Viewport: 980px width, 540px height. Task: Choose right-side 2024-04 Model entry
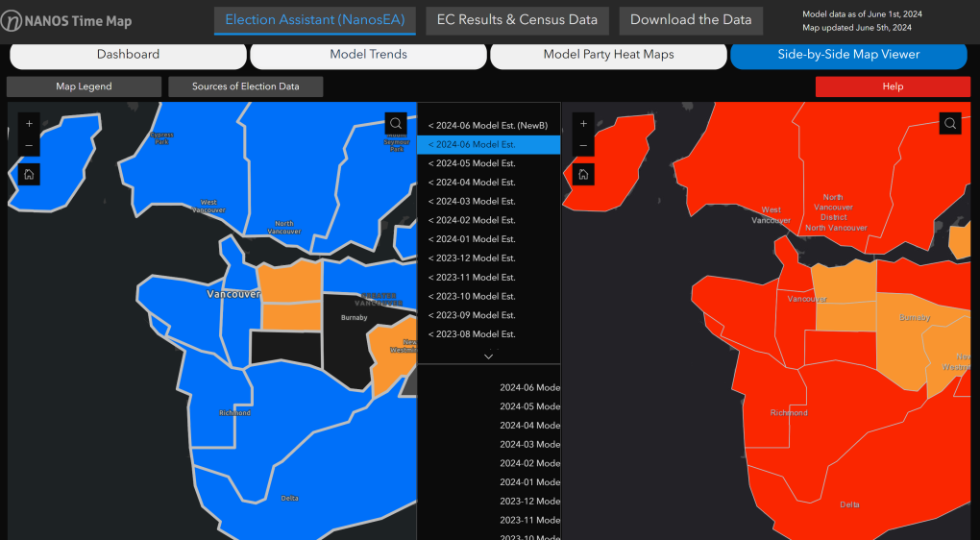[488, 426]
